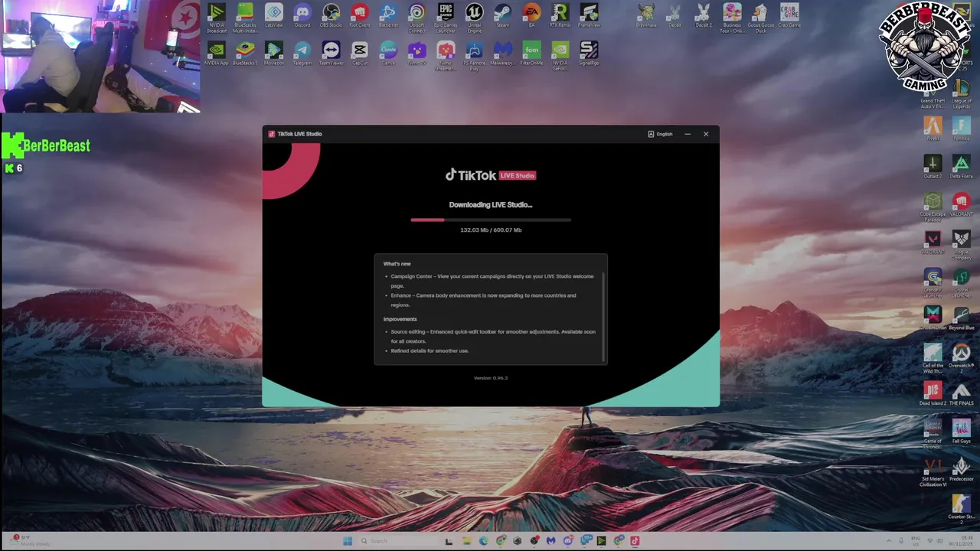Click the Campaign Center bullet text
The image size is (980, 551).
tap(492, 281)
